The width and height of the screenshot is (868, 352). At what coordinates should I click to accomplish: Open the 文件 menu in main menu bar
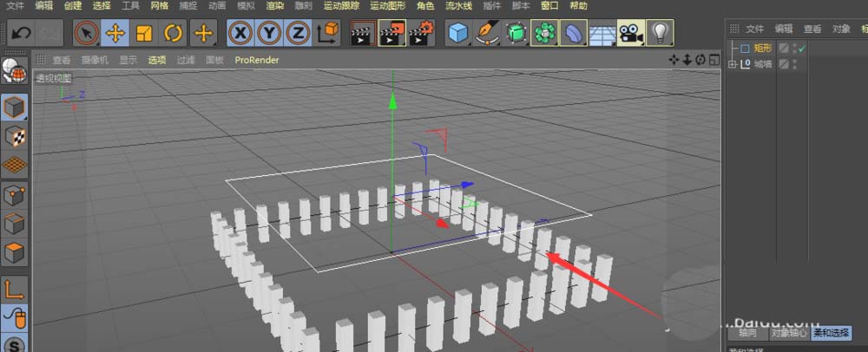point(15,6)
